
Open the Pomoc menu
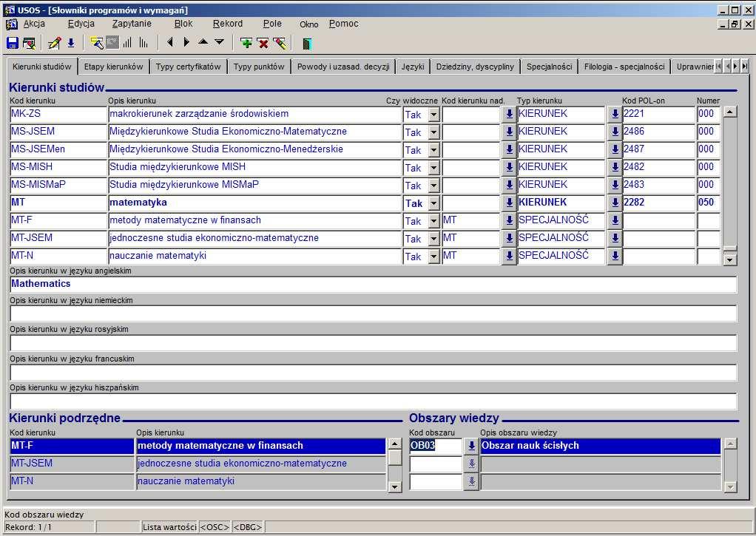coord(344,24)
